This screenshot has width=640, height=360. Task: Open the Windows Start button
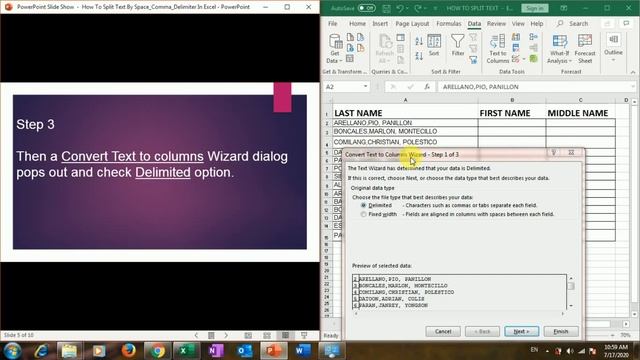point(12,351)
